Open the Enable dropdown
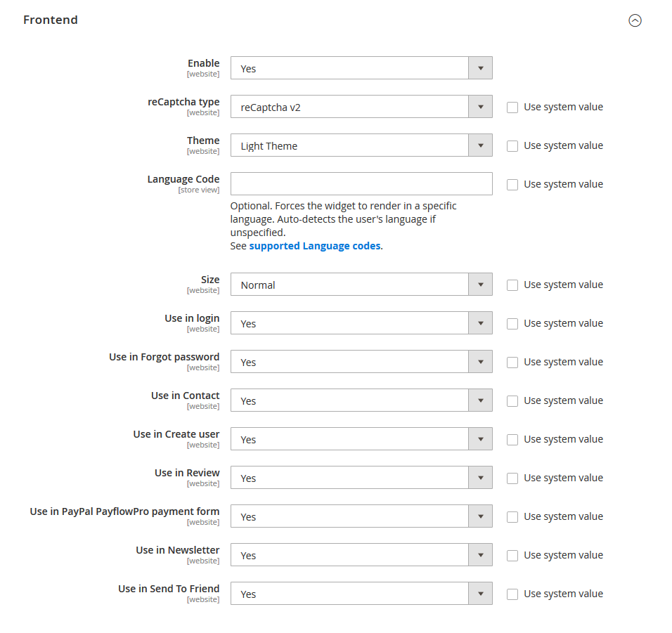 (361, 67)
